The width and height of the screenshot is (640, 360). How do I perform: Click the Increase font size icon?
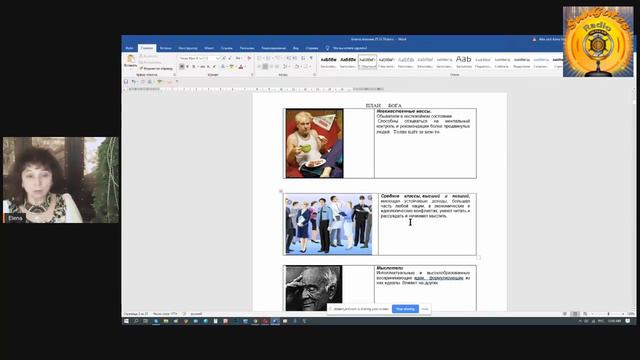pos(223,58)
